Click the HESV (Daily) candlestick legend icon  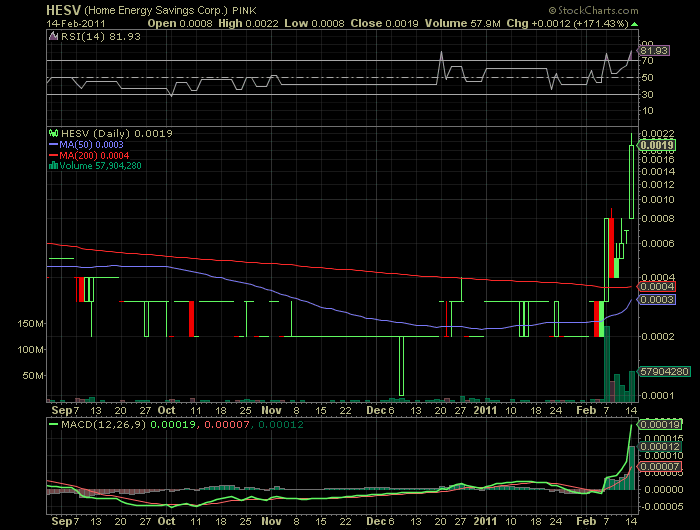pos(54,133)
